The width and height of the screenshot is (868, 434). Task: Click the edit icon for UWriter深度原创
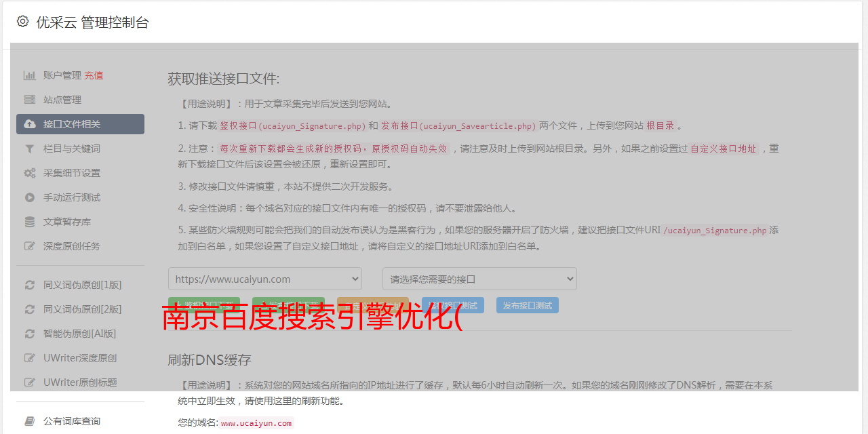click(x=30, y=358)
